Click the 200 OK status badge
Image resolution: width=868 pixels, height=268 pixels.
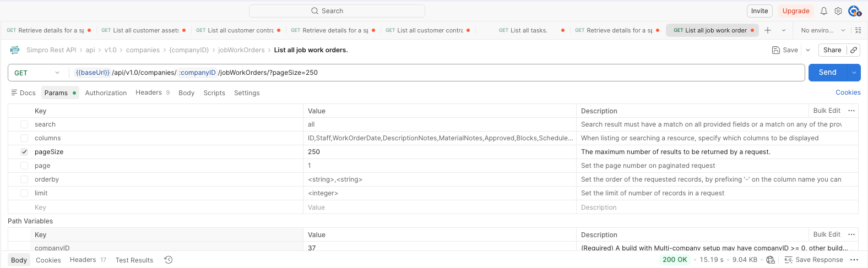[x=675, y=260]
